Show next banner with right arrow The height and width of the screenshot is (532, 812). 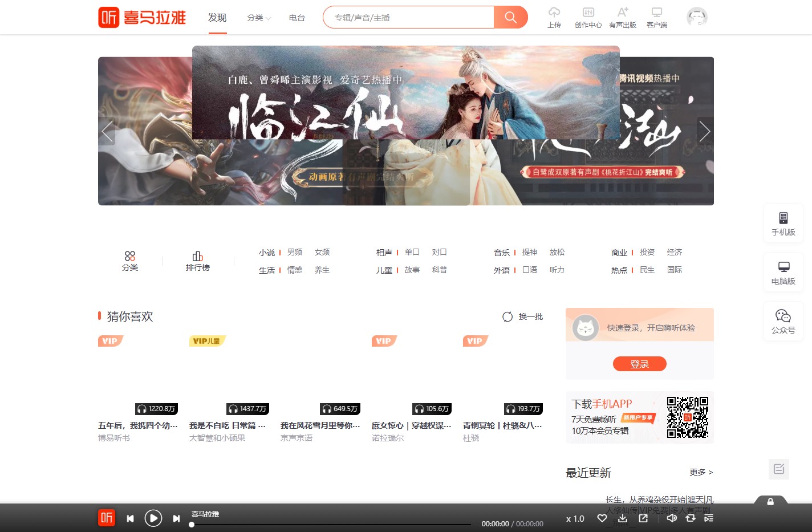tap(705, 131)
